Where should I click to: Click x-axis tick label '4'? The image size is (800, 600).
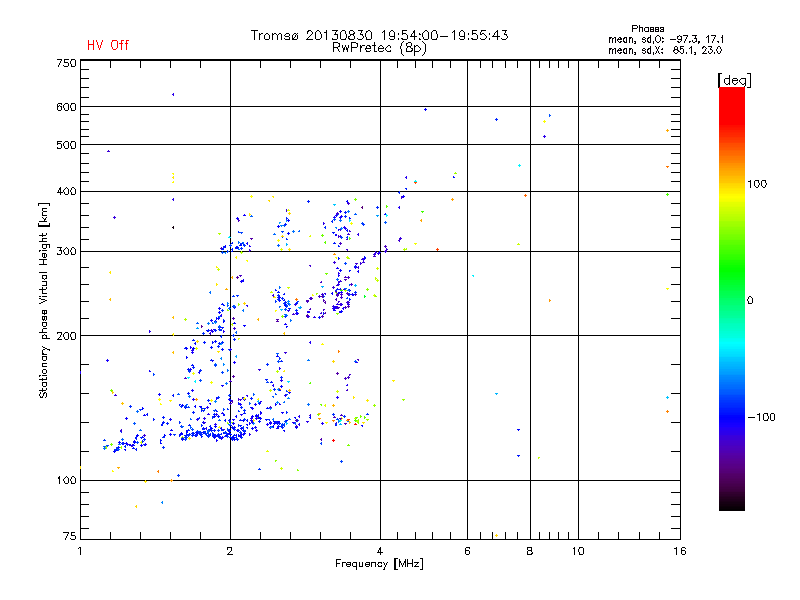(x=380, y=551)
